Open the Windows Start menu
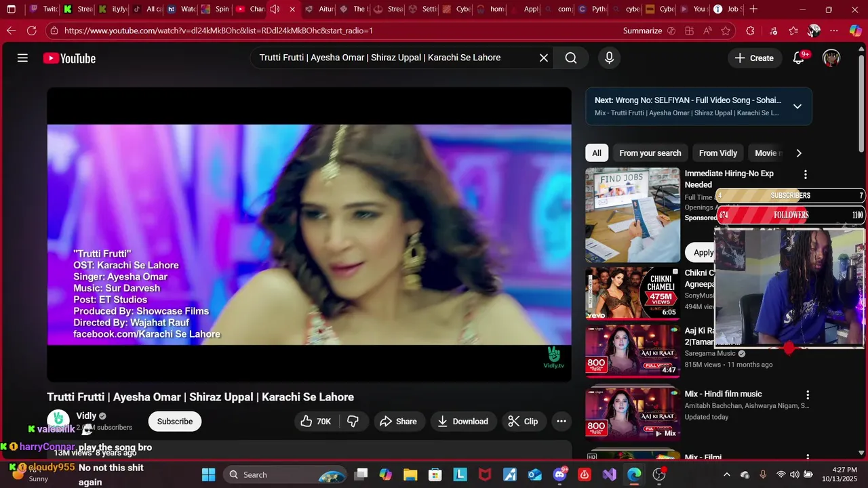 [208, 474]
